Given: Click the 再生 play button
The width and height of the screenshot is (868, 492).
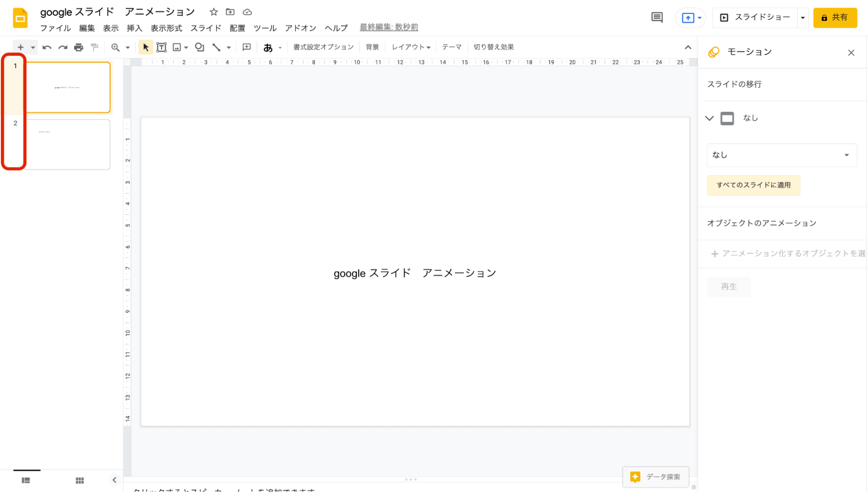Looking at the screenshot, I should (x=729, y=287).
